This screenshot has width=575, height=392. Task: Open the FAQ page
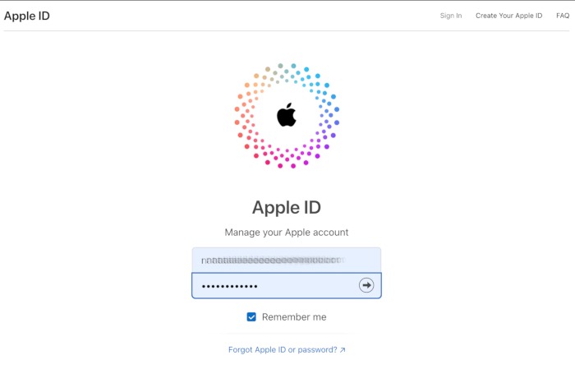(x=563, y=16)
